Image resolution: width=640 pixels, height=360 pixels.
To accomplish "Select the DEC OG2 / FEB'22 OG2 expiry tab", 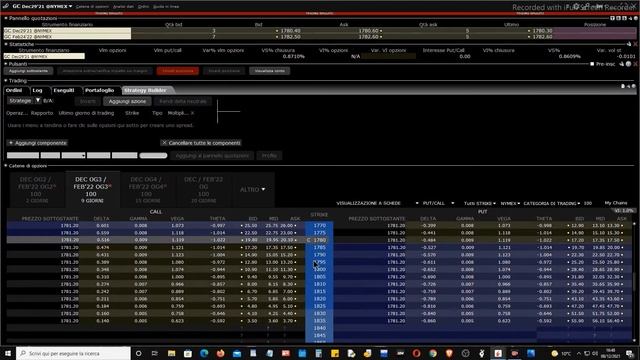I will 36,190.
